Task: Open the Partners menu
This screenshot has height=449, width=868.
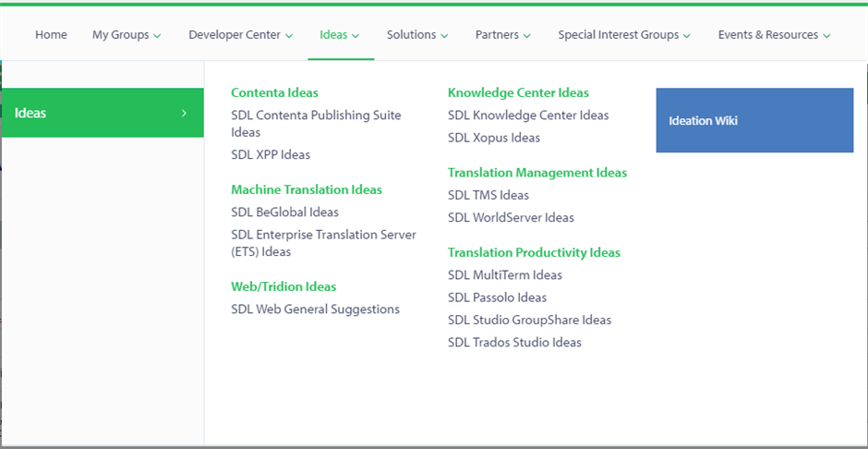Action: point(502,35)
